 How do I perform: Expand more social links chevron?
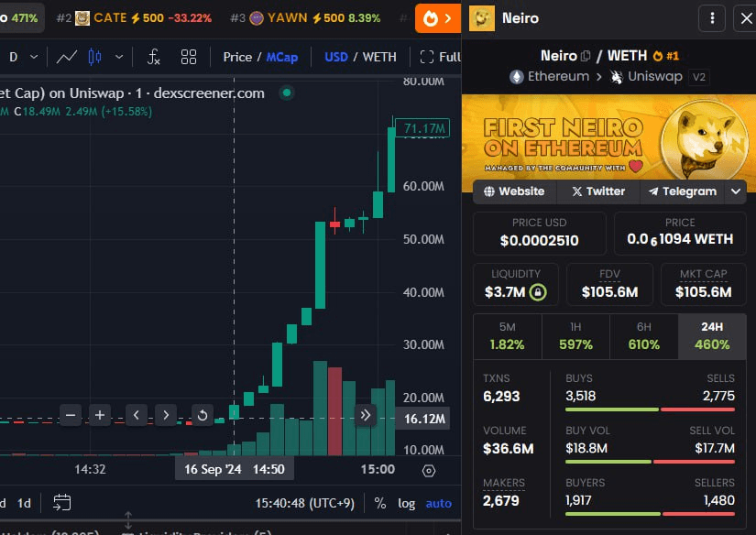coord(736,191)
